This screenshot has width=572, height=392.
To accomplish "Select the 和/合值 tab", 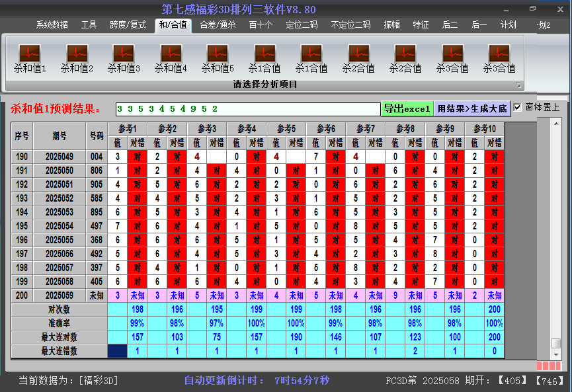I will coord(173,25).
